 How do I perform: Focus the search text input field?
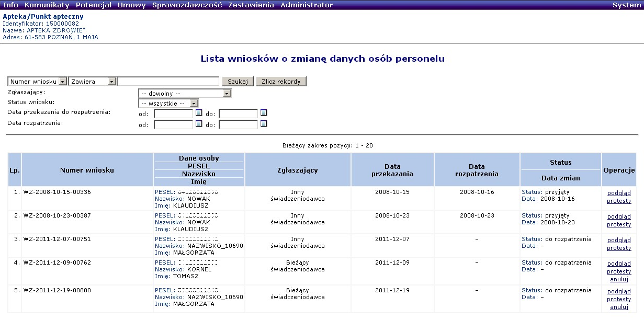click(x=168, y=82)
